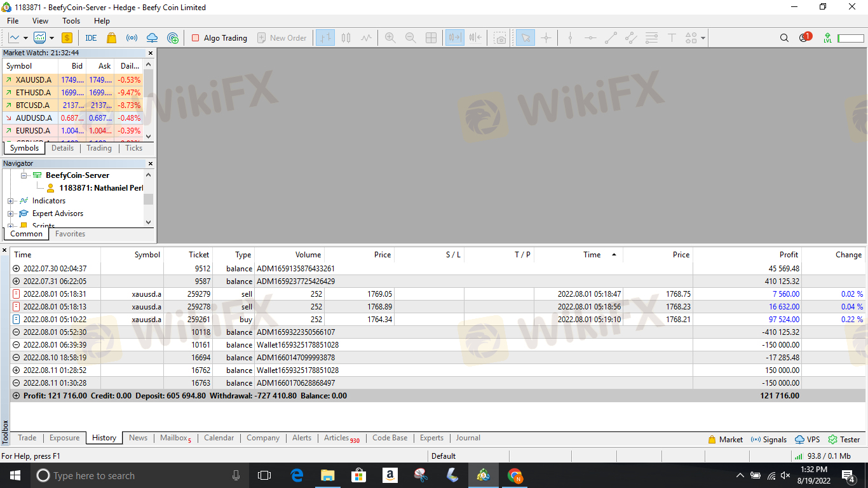Select the XAUUSD.A symbol row
This screenshot has width=868, height=488.
click(x=73, y=80)
